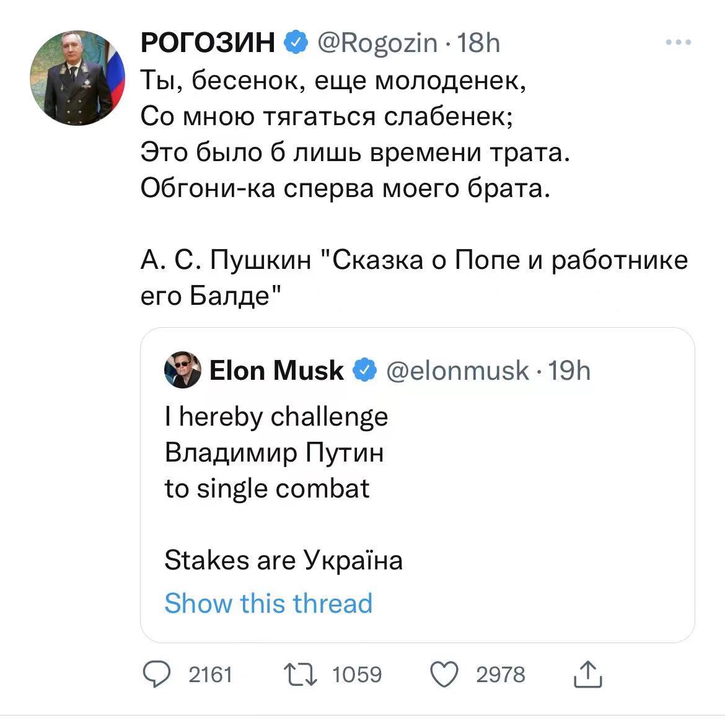The width and height of the screenshot is (725, 728).
Task: Click the retweet count 1059
Action: [x=356, y=675]
